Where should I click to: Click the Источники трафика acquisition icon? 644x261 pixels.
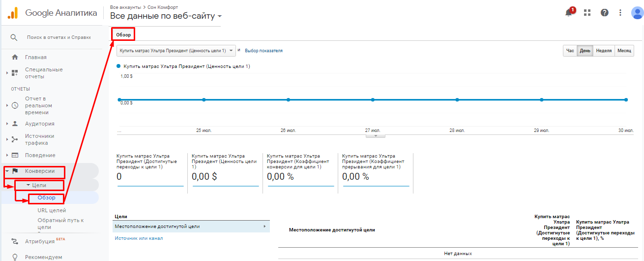click(x=15, y=139)
